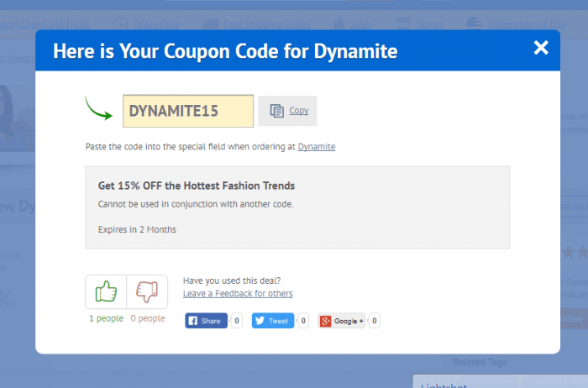This screenshot has height=388, width=588.
Task: Open Free Shipping Codes in background page
Action: pos(257,24)
